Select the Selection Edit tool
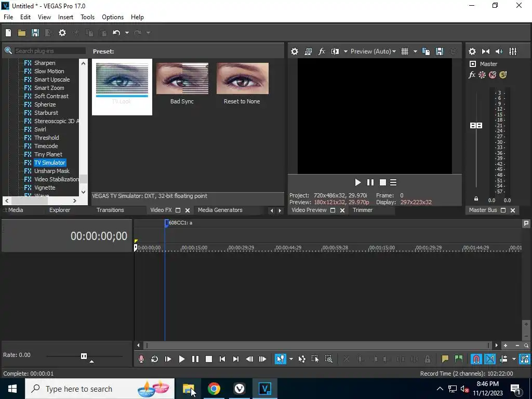This screenshot has height=399, width=532. click(x=315, y=359)
